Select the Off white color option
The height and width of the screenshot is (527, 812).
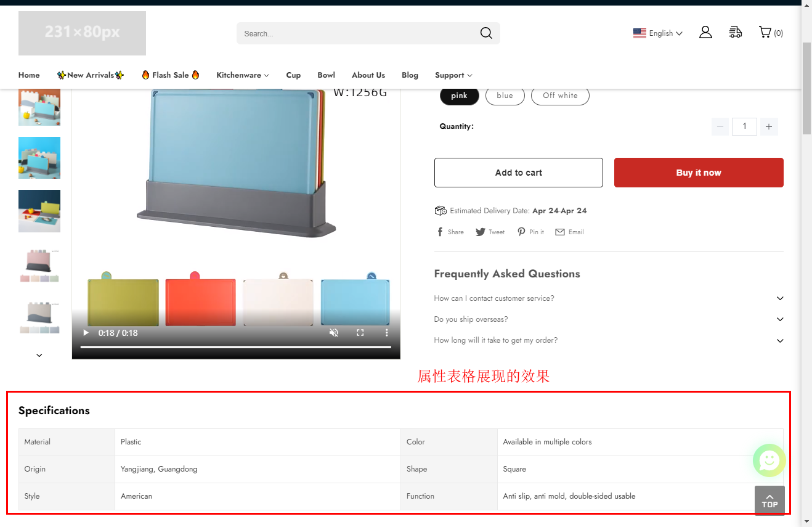tap(560, 96)
